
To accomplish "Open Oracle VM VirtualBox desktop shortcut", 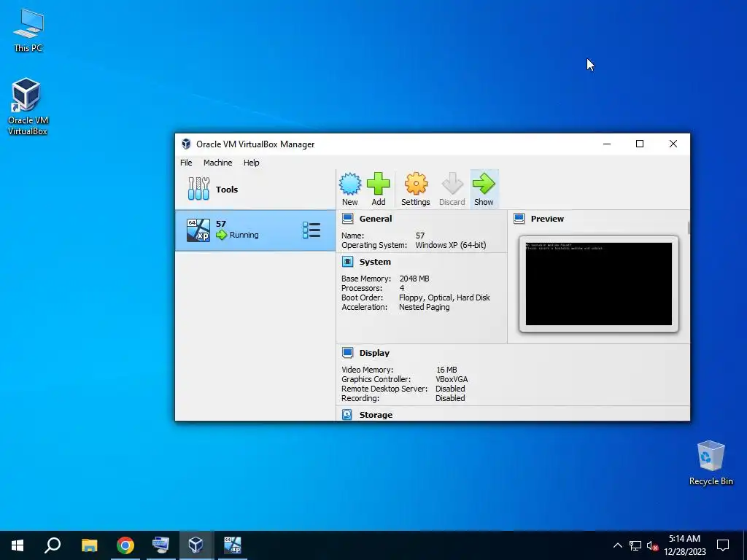I will [x=27, y=106].
